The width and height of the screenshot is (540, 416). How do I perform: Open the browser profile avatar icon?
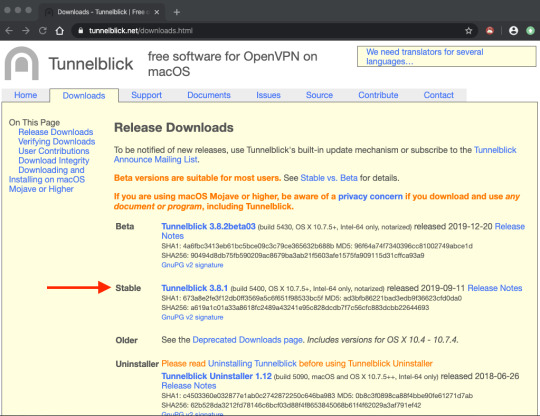pos(513,31)
